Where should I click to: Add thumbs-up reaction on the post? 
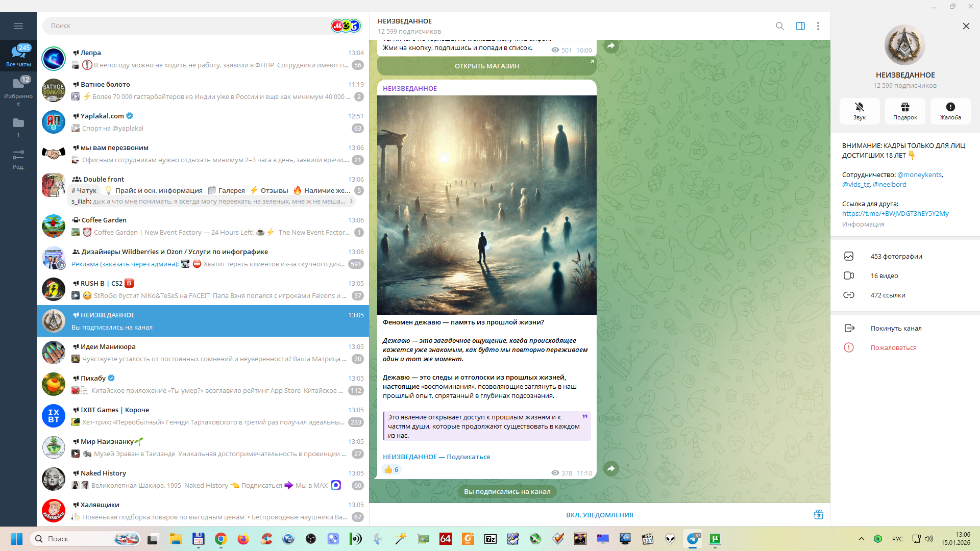391,470
